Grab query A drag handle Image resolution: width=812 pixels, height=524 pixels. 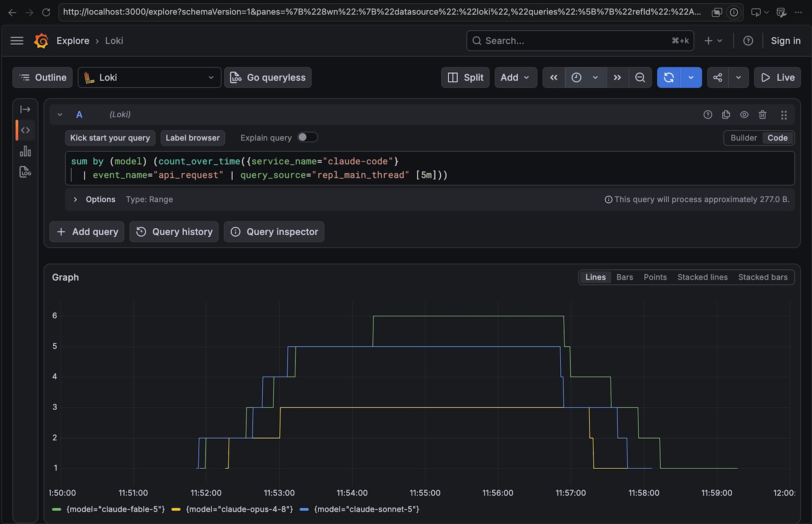point(784,115)
